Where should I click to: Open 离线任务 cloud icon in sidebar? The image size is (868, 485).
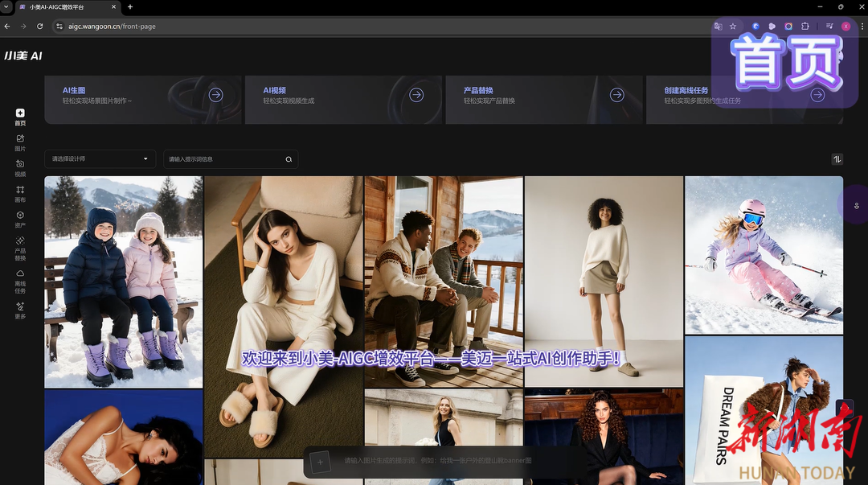pyautogui.click(x=20, y=279)
